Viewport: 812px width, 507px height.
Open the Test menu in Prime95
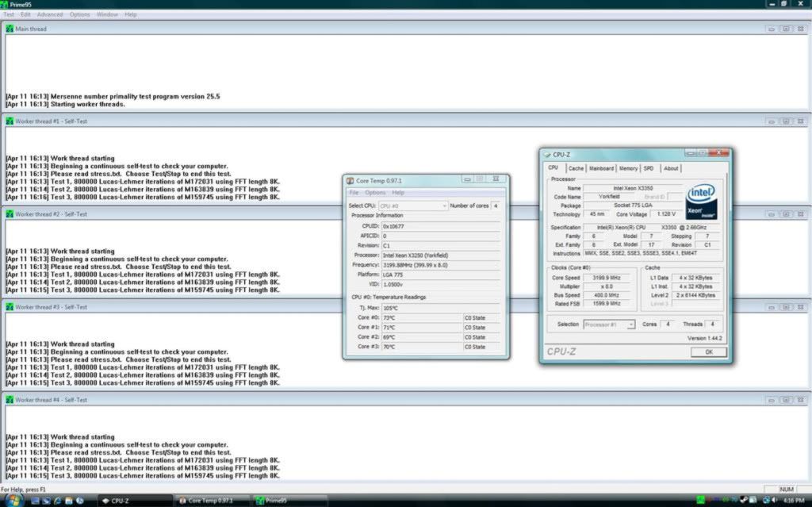point(9,14)
